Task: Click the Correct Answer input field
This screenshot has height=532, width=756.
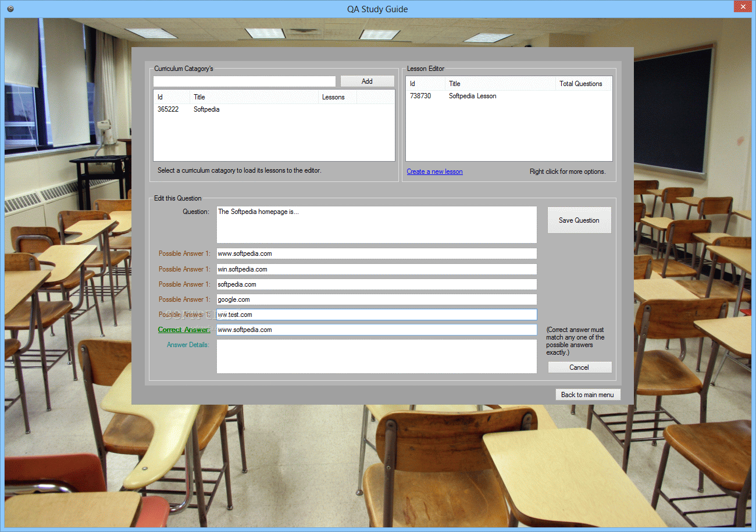Action: (x=377, y=330)
